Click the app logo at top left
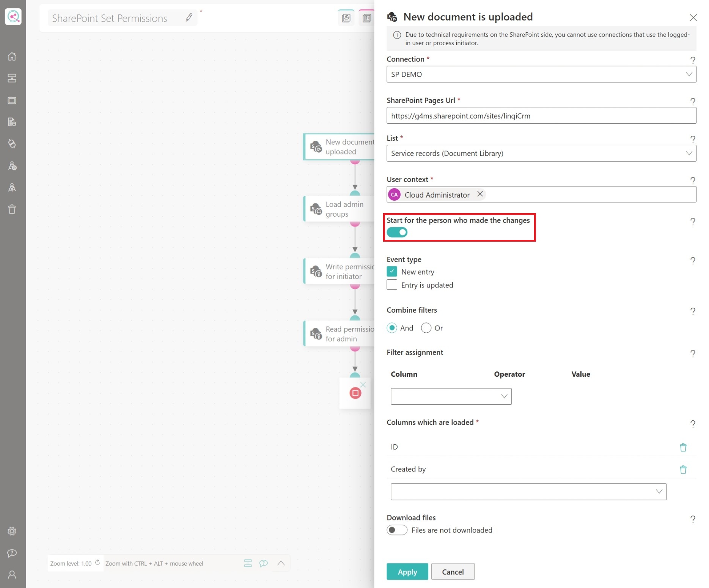The height and width of the screenshot is (588, 709). point(13,17)
